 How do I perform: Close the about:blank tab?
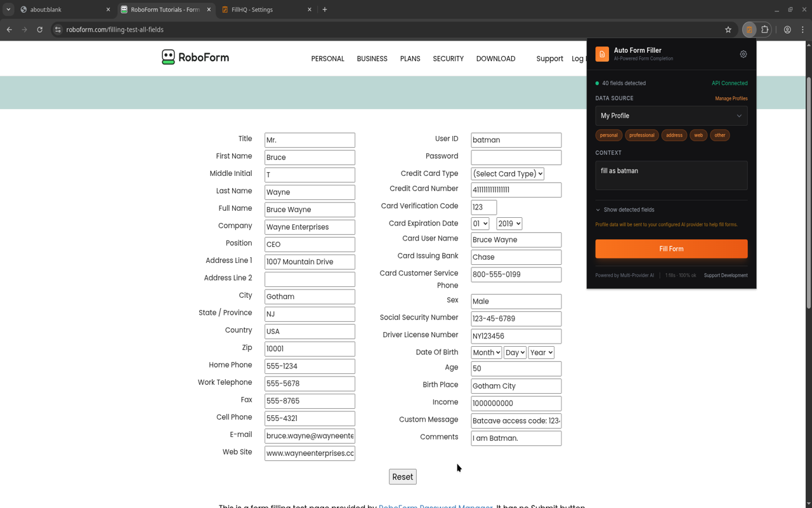pos(108,10)
